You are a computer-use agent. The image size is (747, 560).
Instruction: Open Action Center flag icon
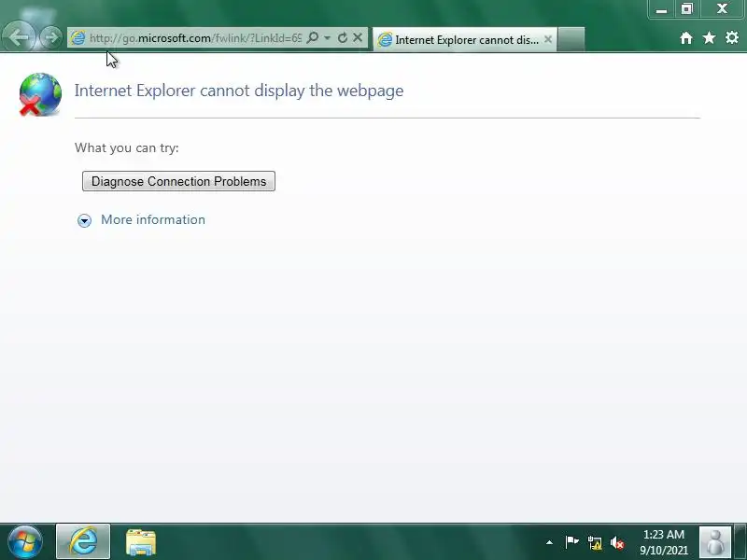[x=571, y=542]
